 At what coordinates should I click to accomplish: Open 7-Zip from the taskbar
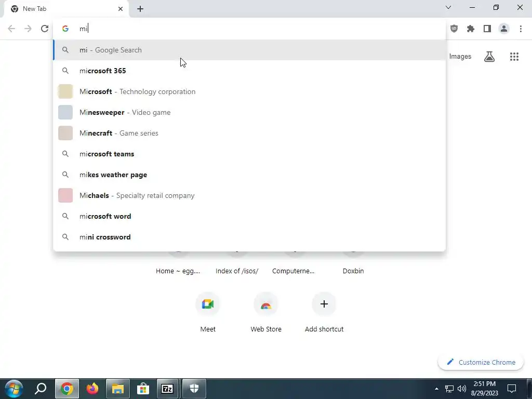point(167,389)
